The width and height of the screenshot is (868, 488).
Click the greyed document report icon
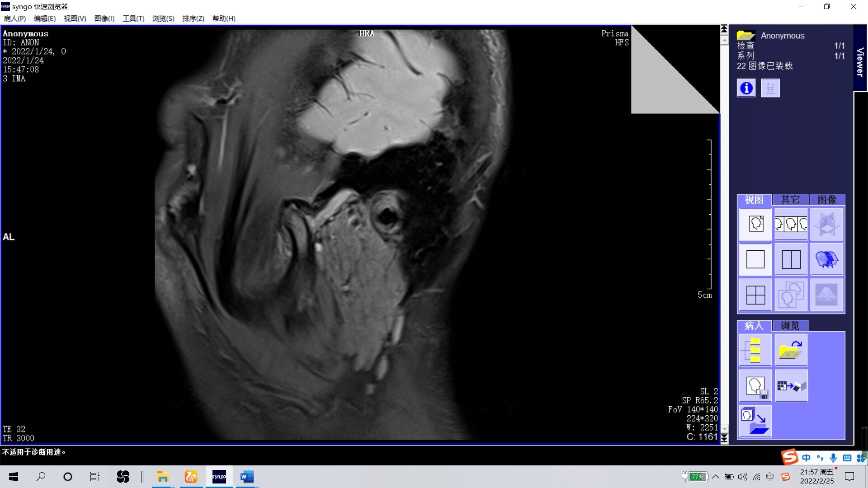pyautogui.click(x=770, y=88)
